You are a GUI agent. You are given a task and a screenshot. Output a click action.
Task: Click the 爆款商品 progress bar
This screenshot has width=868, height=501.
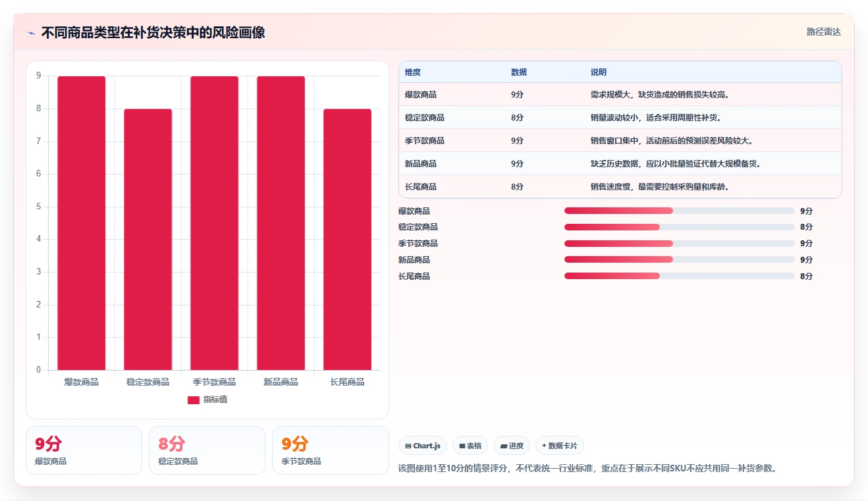pyautogui.click(x=680, y=211)
